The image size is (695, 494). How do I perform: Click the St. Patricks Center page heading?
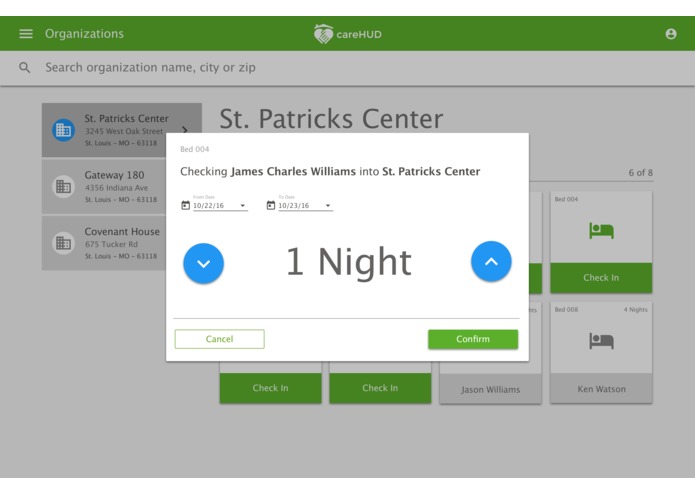click(x=331, y=119)
